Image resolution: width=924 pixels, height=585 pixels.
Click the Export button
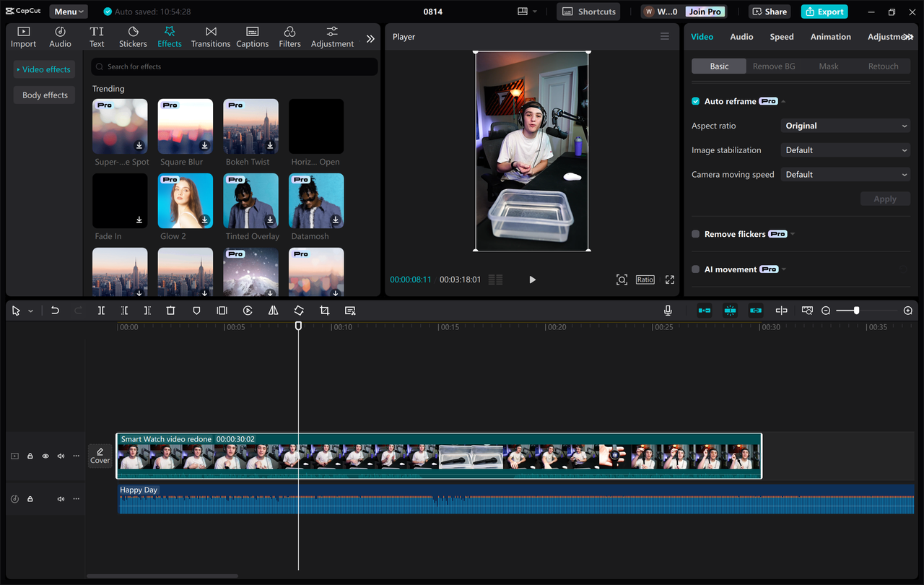(x=824, y=11)
